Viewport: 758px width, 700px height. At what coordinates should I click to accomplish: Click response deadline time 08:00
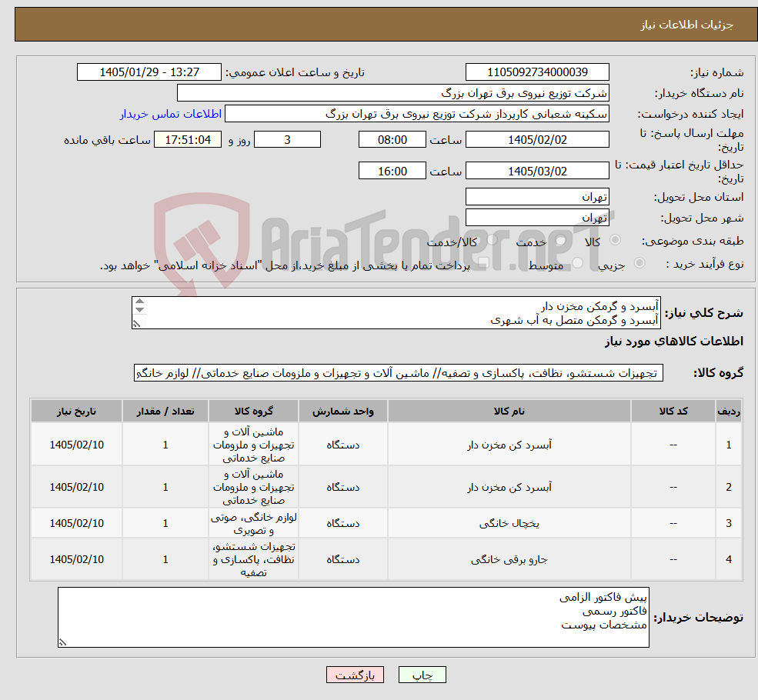pyautogui.click(x=392, y=139)
